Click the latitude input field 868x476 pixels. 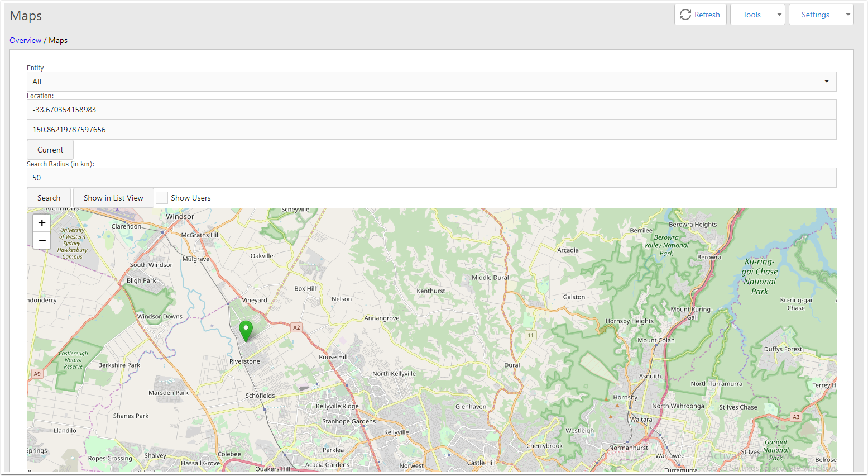coord(431,110)
